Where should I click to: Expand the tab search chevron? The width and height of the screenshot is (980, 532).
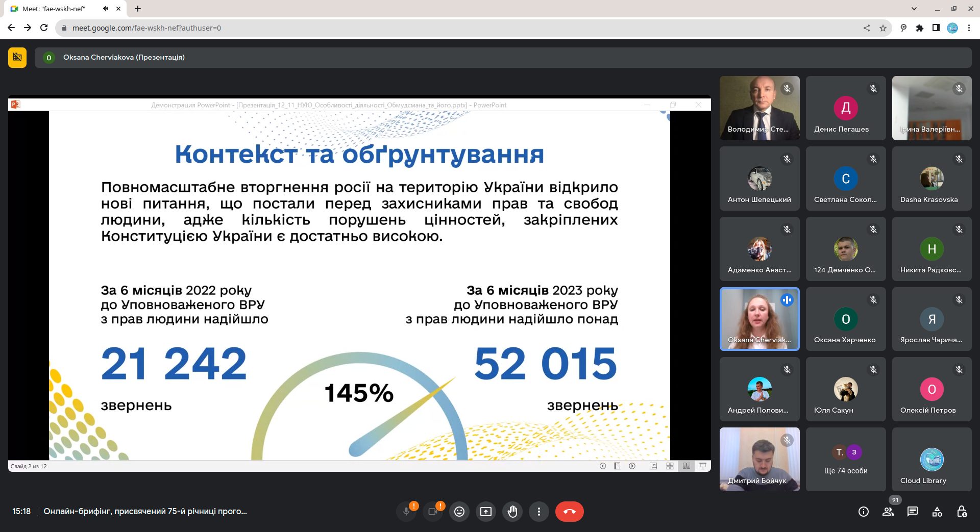coord(914,9)
